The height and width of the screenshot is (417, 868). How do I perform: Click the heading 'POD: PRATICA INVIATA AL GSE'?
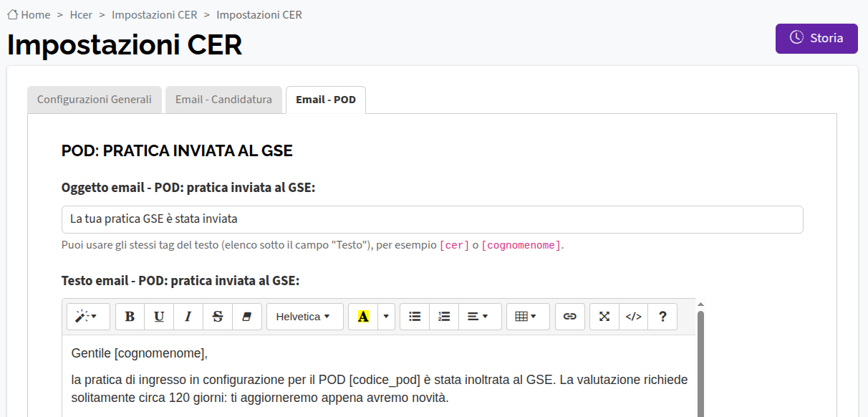(177, 150)
